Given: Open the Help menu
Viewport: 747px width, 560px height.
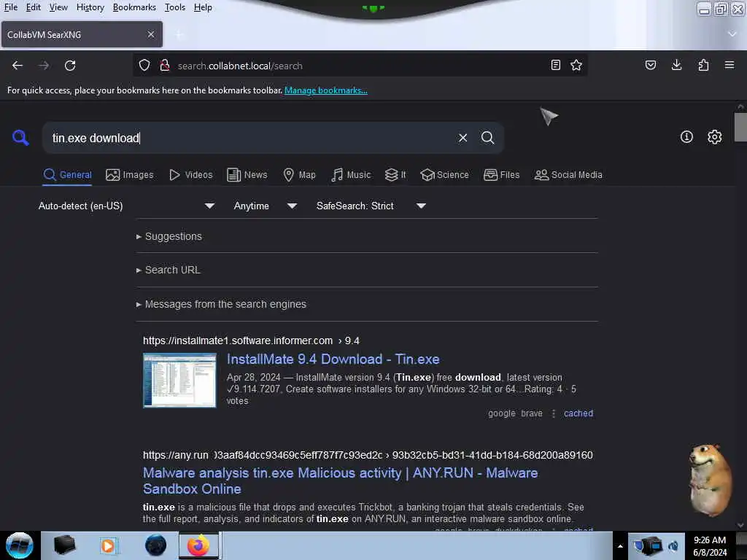Looking at the screenshot, I should click(203, 7).
